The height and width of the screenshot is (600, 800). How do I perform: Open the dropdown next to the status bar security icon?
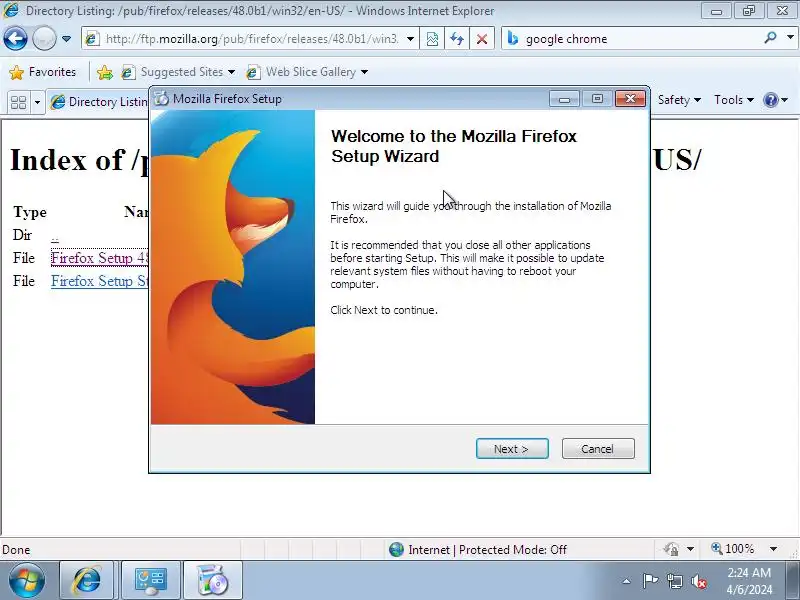(x=690, y=549)
